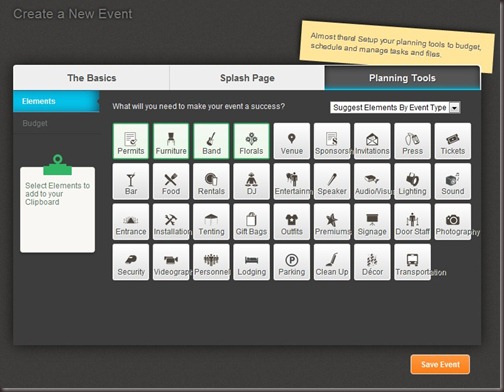Choose the Tenting element

211,222
